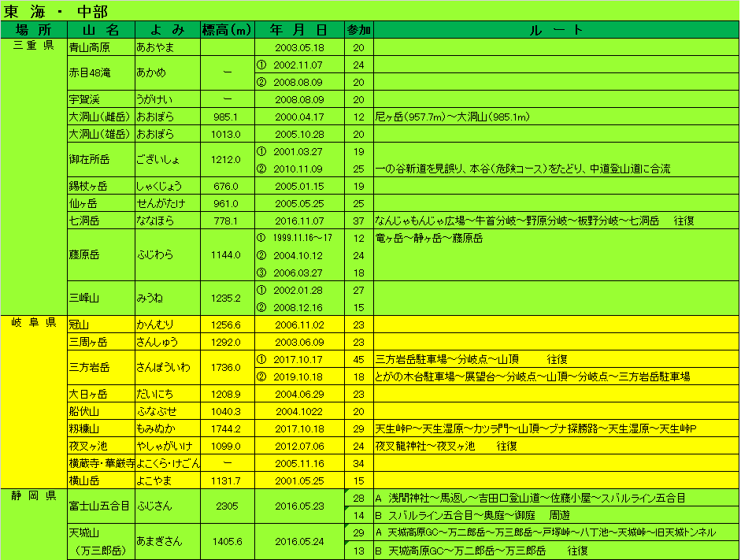741x560 pixels.
Task: Click the elevation value 1131.7
Action: [225, 480]
